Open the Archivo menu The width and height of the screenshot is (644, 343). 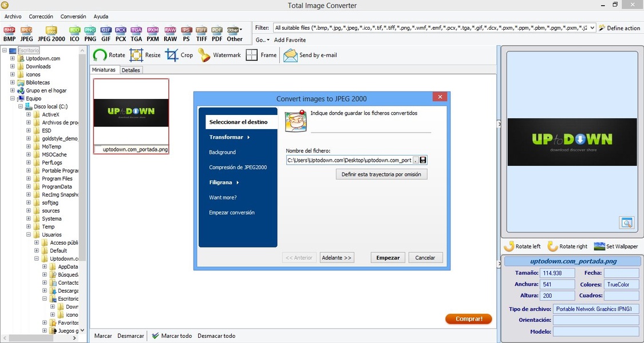[x=13, y=16]
